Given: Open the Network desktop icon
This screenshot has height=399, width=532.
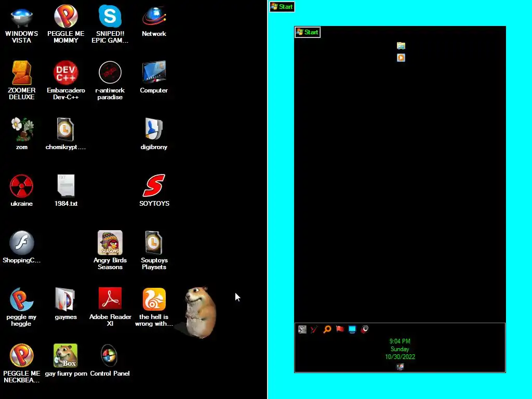Looking at the screenshot, I should click(x=154, y=22).
